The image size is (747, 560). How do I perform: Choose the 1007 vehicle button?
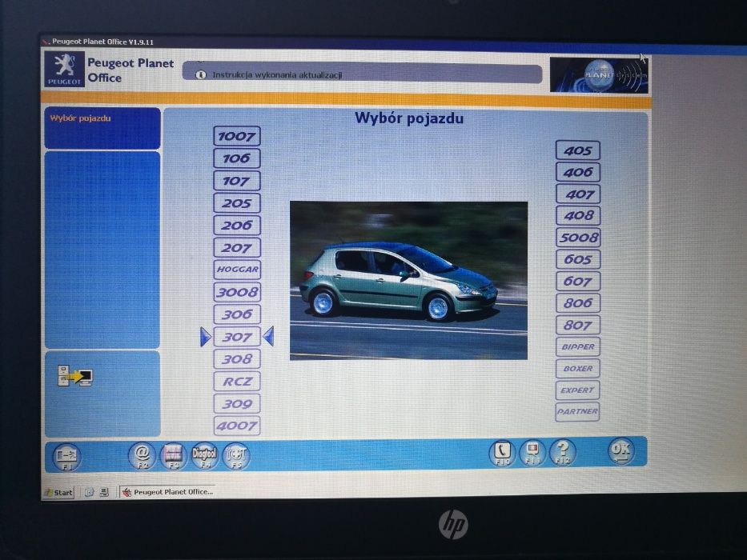tap(237, 136)
